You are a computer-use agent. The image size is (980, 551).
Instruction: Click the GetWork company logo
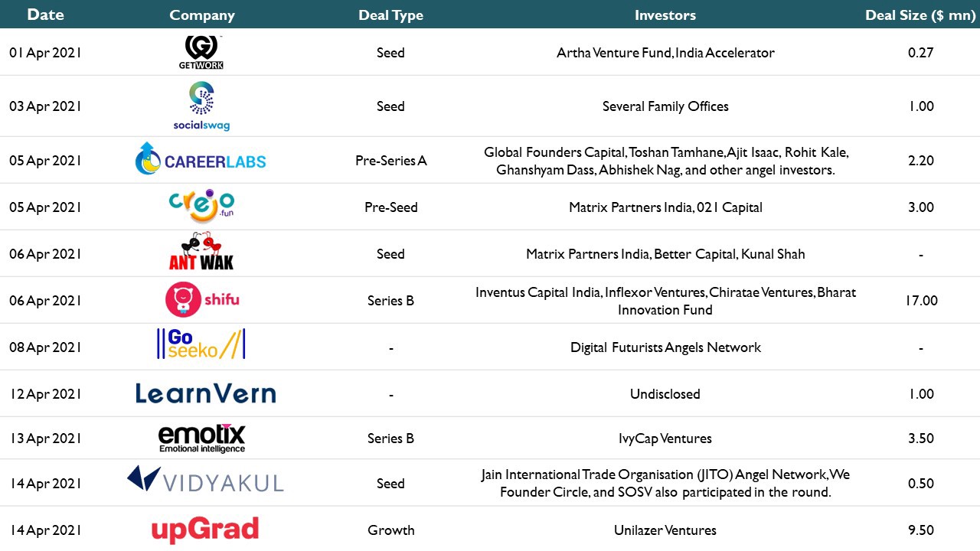(201, 52)
